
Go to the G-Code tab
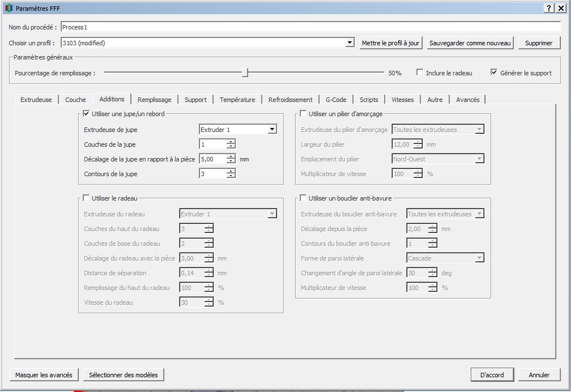(336, 100)
